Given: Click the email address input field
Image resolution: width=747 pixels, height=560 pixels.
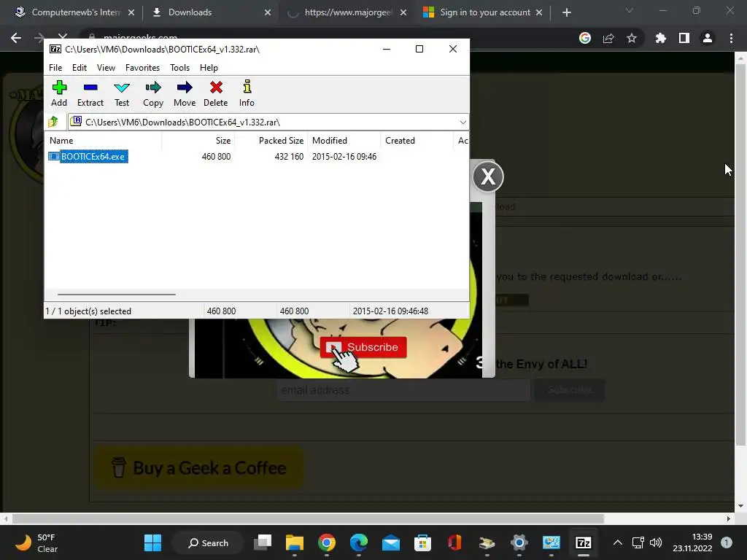Looking at the screenshot, I should [403, 390].
